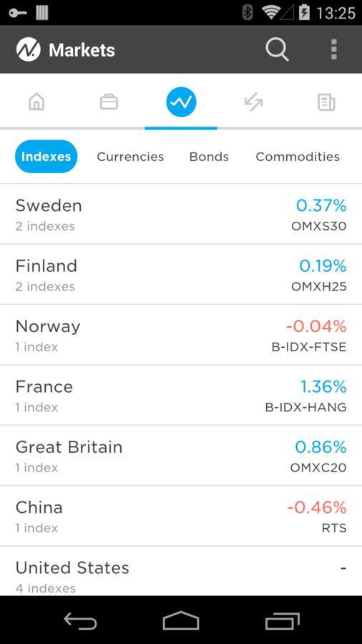Open the trade arrows tab icon
Viewport: 362px width, 644px height.
pos(253,102)
